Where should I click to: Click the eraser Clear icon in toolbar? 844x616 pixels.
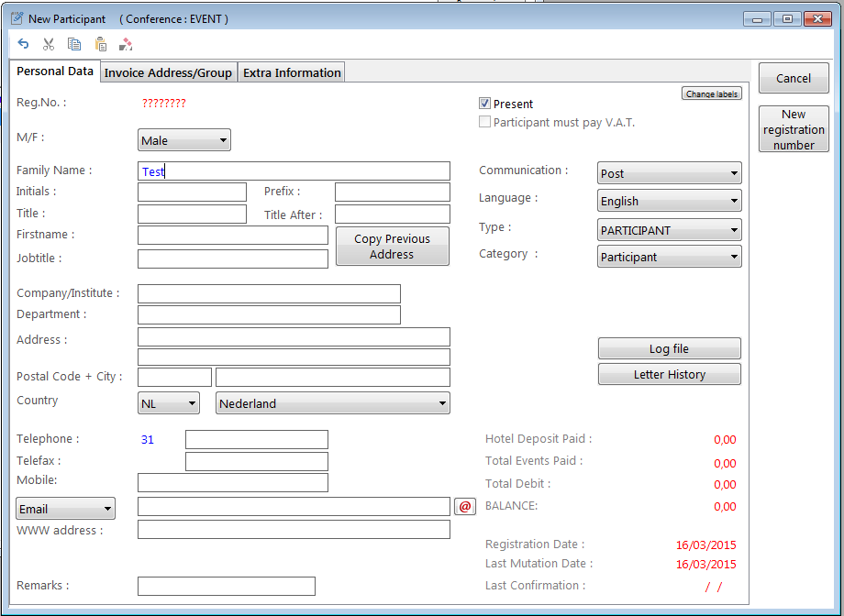126,44
